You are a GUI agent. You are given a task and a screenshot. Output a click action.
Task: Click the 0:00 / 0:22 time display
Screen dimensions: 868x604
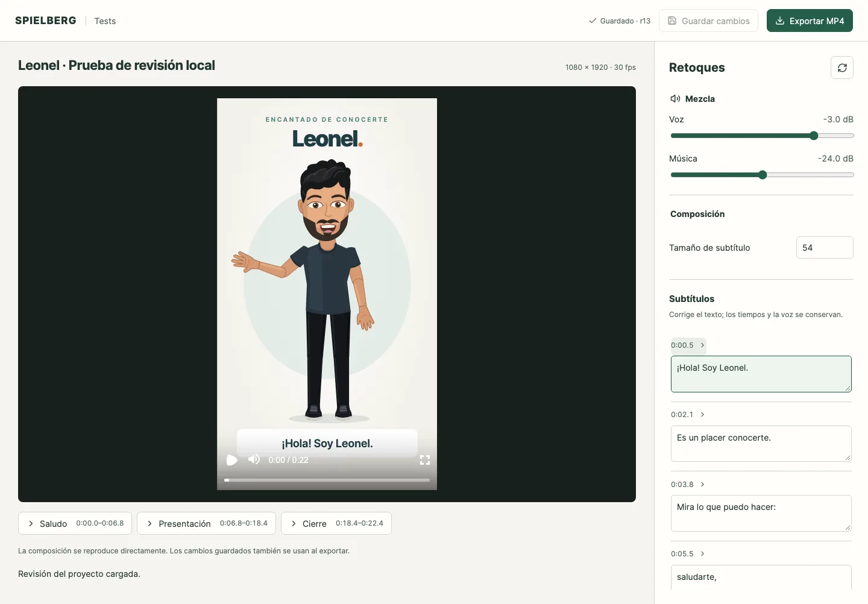click(288, 460)
